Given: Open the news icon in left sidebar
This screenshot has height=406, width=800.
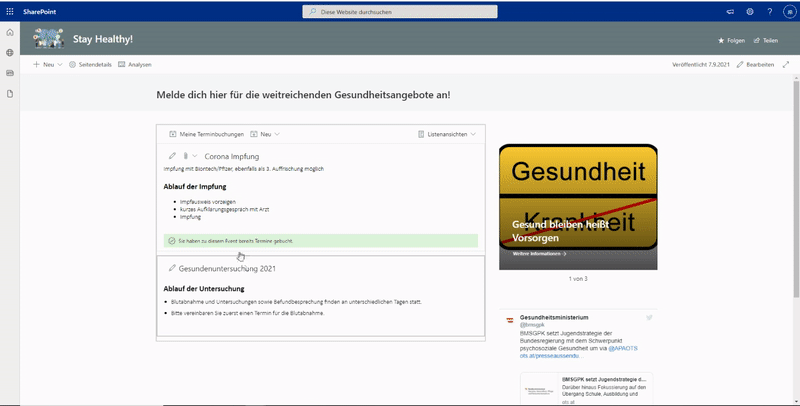Looking at the screenshot, I should pos(10,73).
